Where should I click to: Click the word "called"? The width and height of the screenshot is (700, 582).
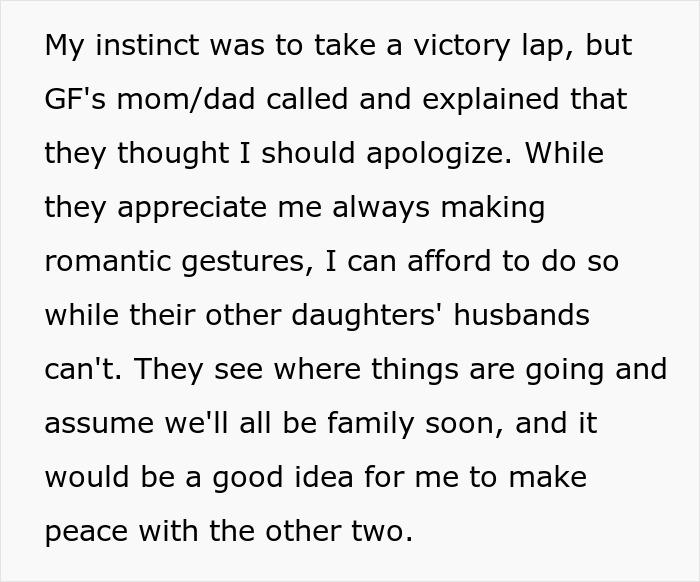[x=276, y=100]
